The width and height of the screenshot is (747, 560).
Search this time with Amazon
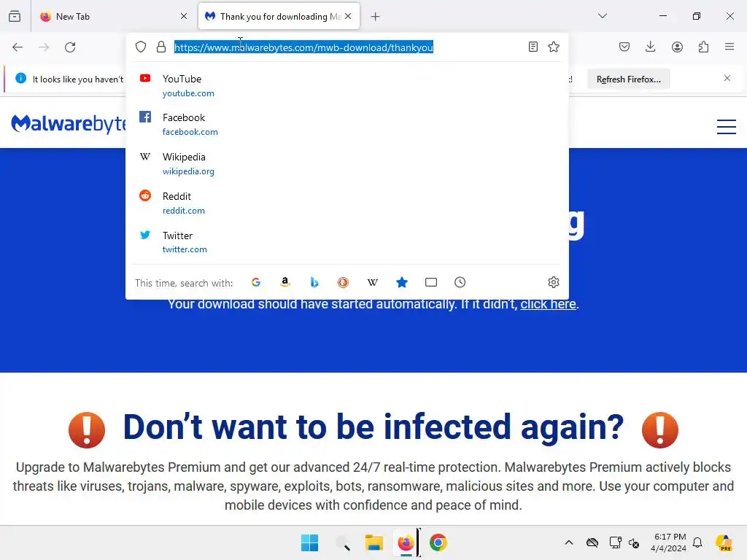click(285, 282)
